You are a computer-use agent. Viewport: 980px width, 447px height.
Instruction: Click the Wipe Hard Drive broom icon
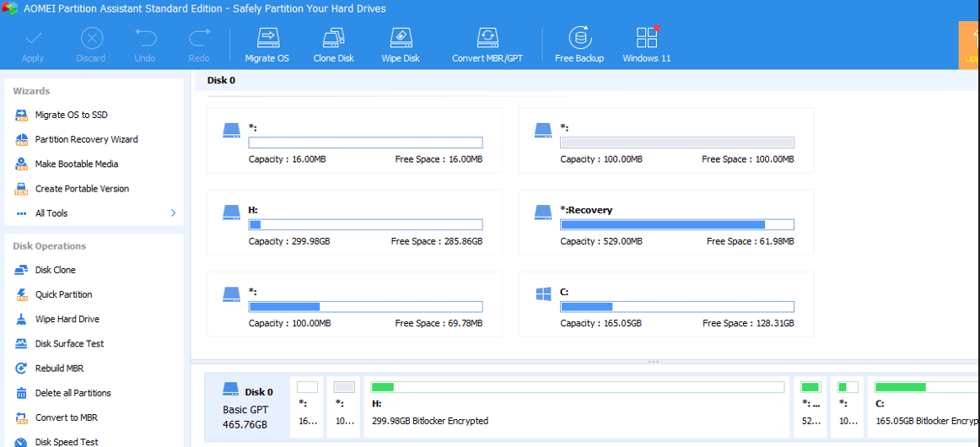(22, 319)
